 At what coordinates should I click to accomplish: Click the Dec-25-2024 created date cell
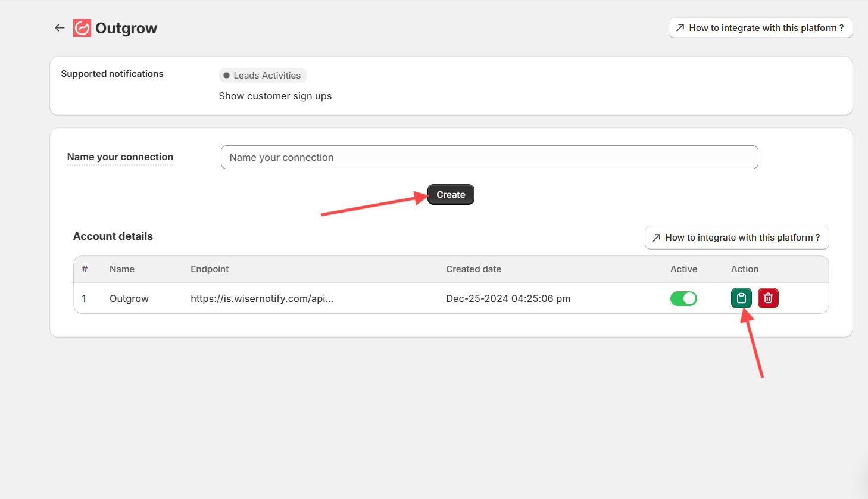(x=508, y=298)
